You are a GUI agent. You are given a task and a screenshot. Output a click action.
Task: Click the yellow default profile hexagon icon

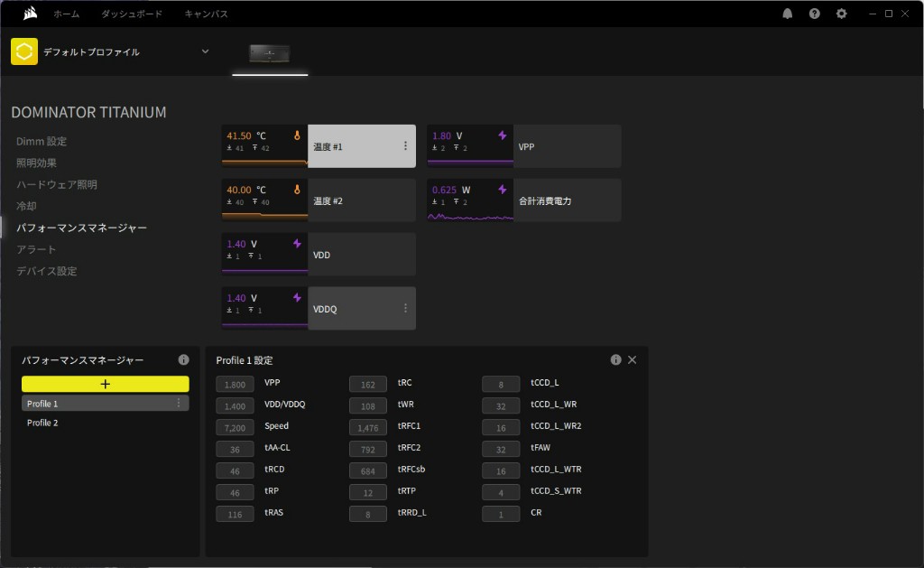[24, 51]
